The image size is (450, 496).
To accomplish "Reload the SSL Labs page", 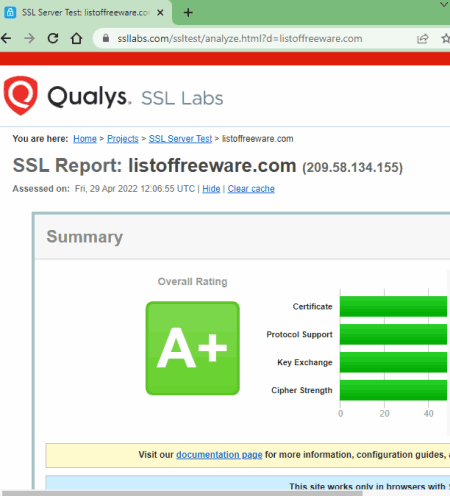I will tap(53, 39).
